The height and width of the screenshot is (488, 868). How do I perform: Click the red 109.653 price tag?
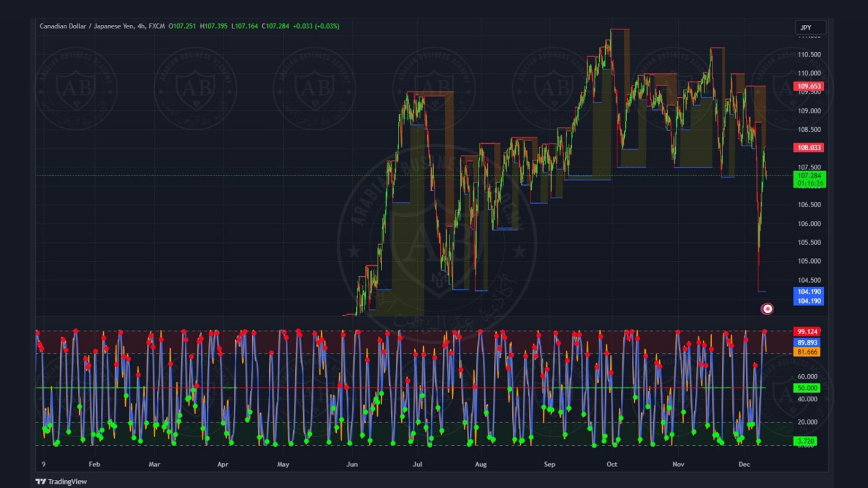(808, 86)
